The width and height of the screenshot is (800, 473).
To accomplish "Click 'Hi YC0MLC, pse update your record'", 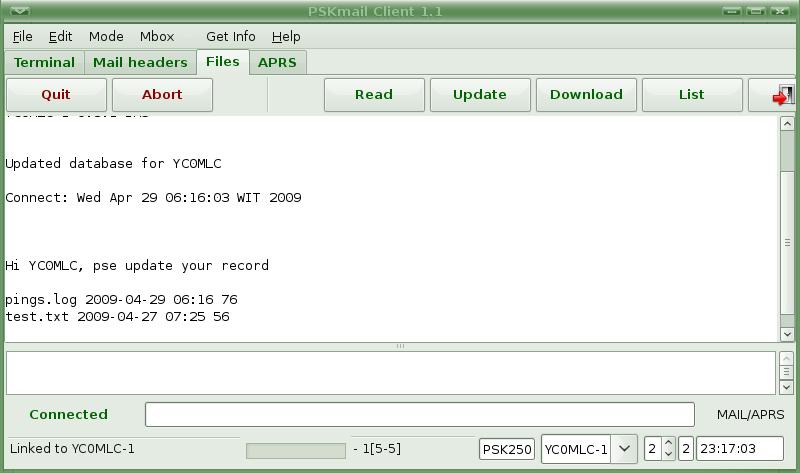I will [x=137, y=266].
